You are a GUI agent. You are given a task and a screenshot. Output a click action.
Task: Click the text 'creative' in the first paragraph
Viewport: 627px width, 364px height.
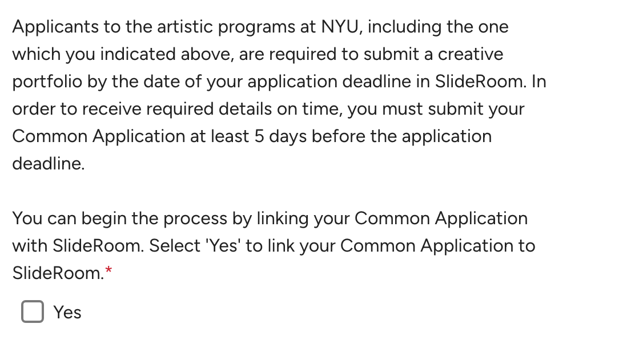tap(471, 54)
